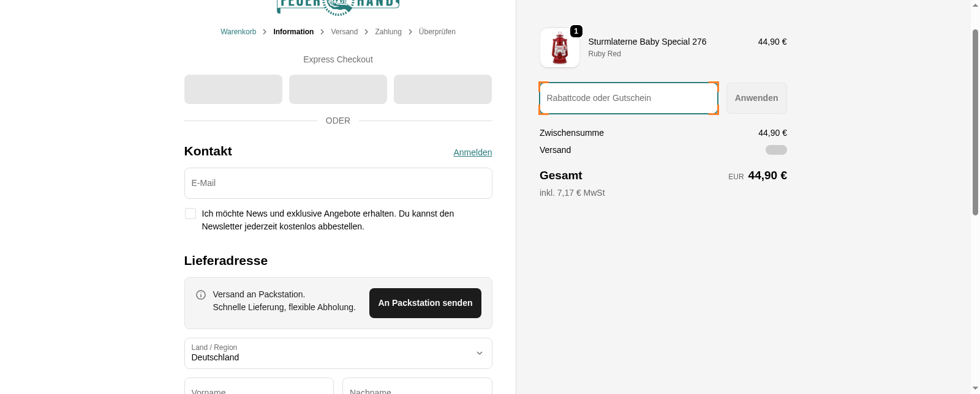Open the Überprüfen step
980x394 pixels.
(437, 31)
